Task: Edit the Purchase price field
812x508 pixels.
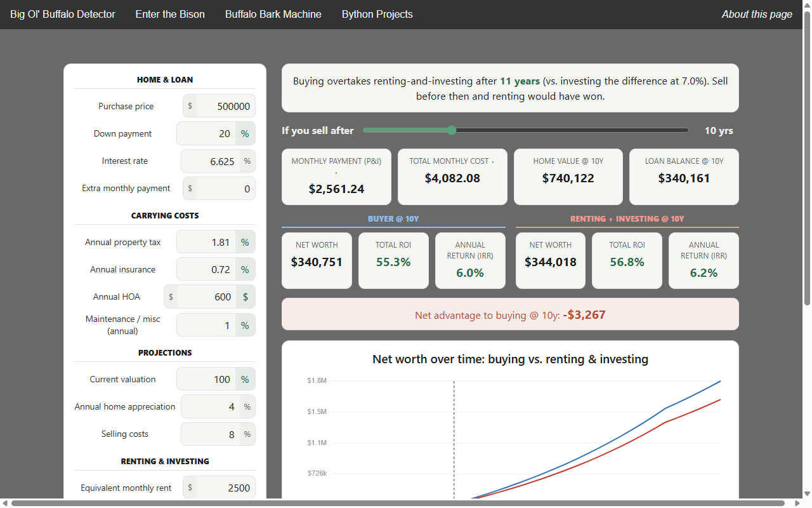Action: click(225, 106)
